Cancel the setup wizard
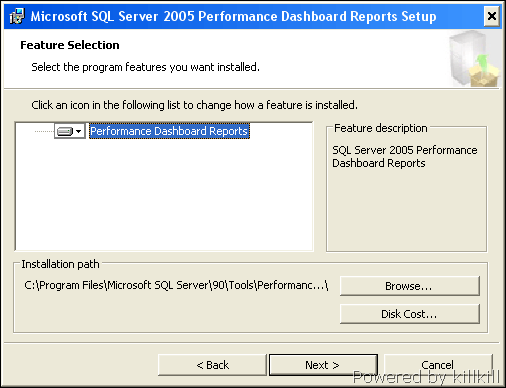Screen dimensions: 506x388 (x=438, y=365)
